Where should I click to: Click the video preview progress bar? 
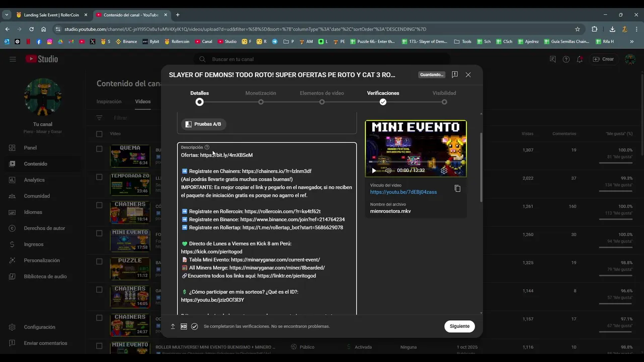[416, 162]
